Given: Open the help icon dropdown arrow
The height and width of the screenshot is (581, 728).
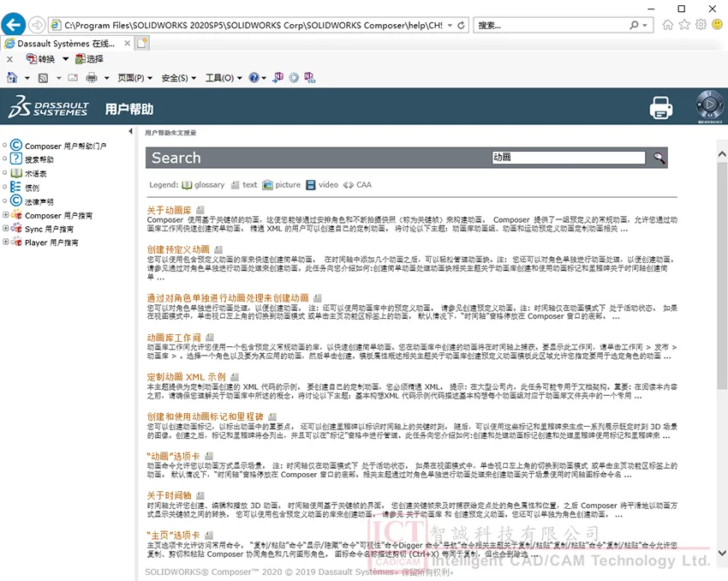Looking at the screenshot, I should pyautogui.click(x=264, y=78).
